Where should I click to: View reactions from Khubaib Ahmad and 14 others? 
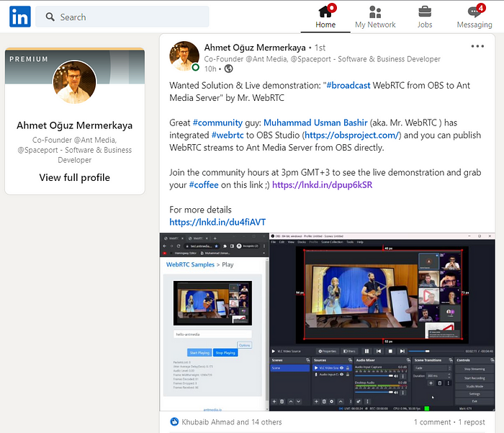pyautogui.click(x=231, y=422)
